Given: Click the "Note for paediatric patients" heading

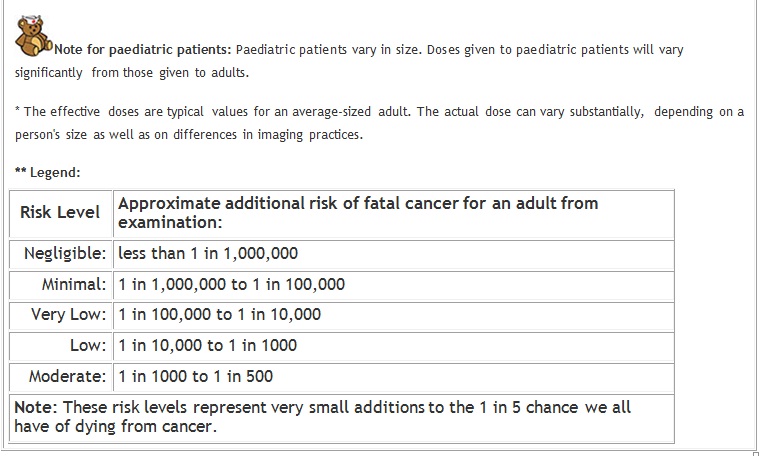Looking at the screenshot, I should [143, 49].
